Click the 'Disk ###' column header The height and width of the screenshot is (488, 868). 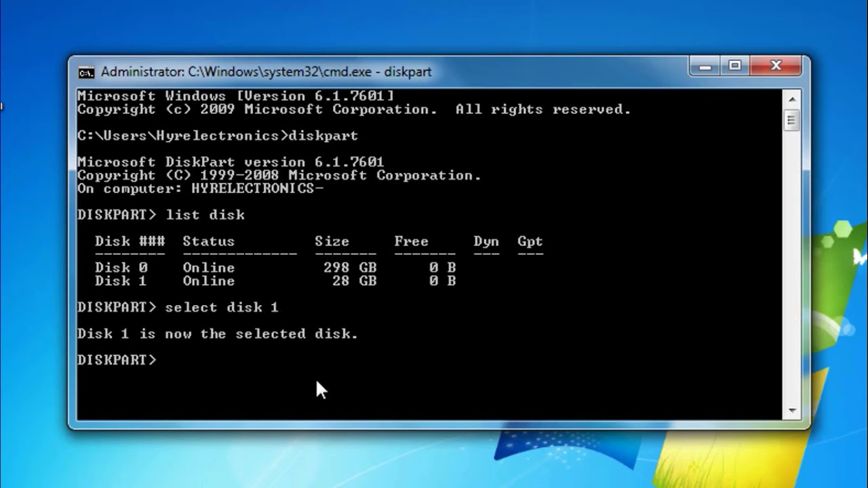pyautogui.click(x=130, y=241)
